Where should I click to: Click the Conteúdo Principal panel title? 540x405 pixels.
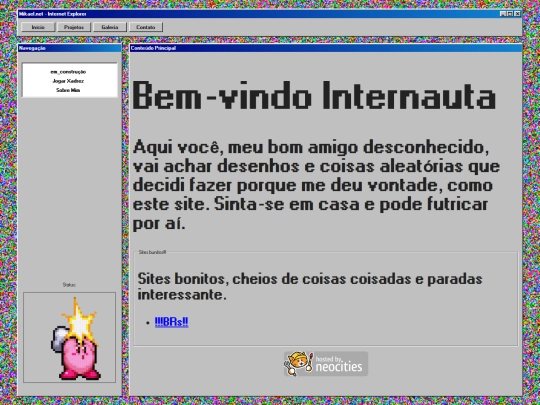pyautogui.click(x=153, y=48)
